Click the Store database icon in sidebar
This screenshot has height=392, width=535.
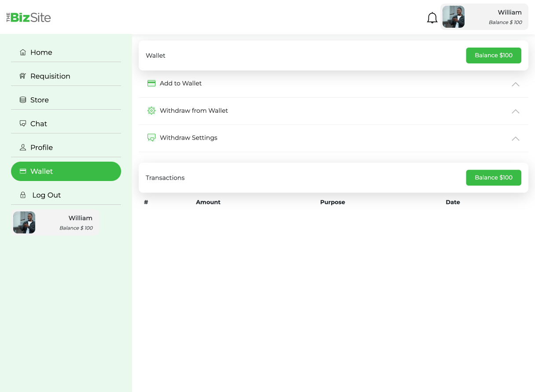(23, 100)
